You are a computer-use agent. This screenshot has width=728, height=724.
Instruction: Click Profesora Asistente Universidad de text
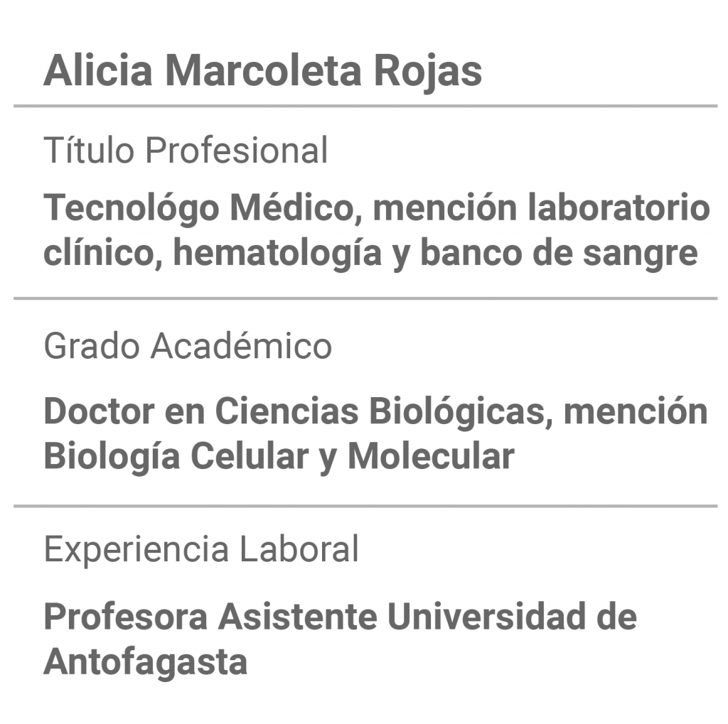click(x=341, y=616)
